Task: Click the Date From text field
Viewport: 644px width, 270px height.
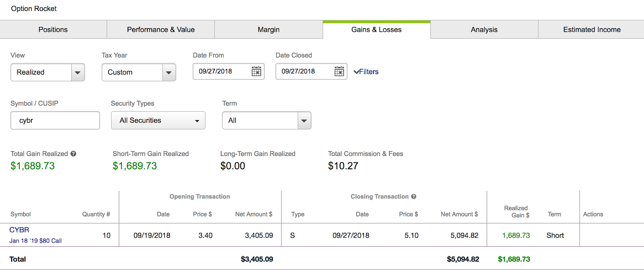Action: (x=221, y=72)
